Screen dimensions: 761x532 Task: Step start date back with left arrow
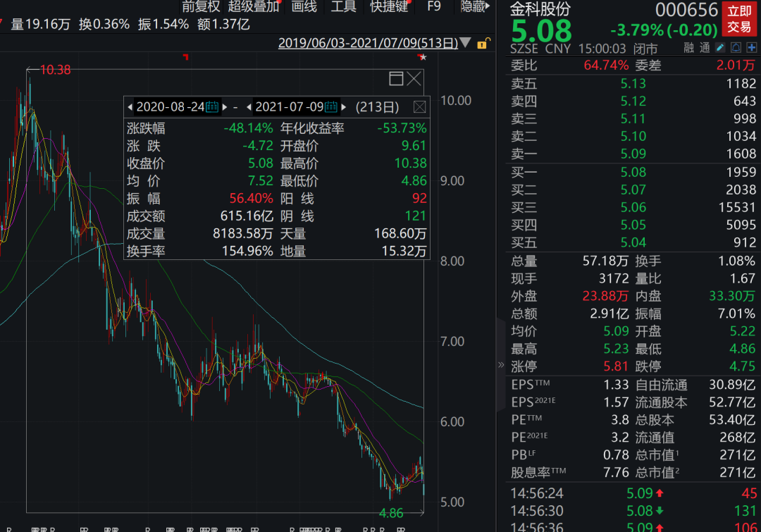[x=130, y=107]
